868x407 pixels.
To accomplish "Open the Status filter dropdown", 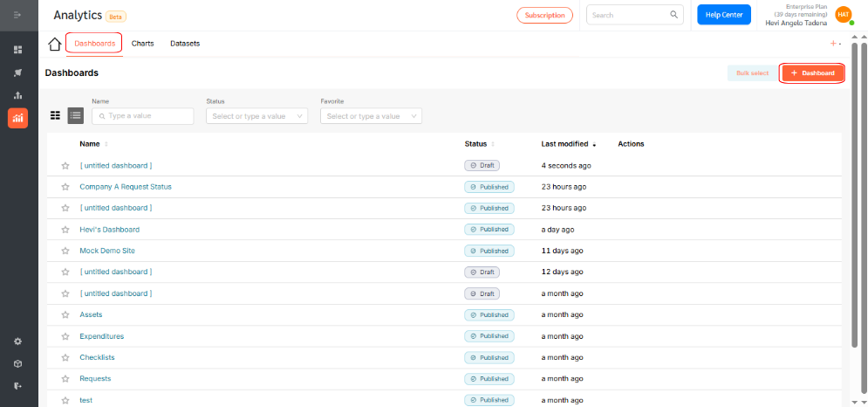I will pos(256,116).
